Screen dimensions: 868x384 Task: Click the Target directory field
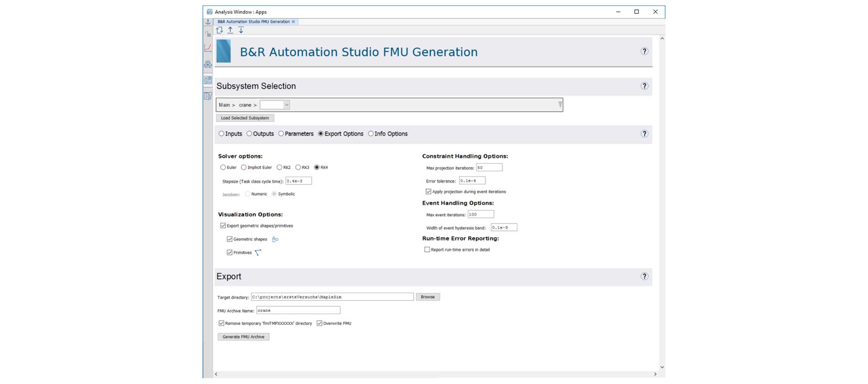(332, 297)
